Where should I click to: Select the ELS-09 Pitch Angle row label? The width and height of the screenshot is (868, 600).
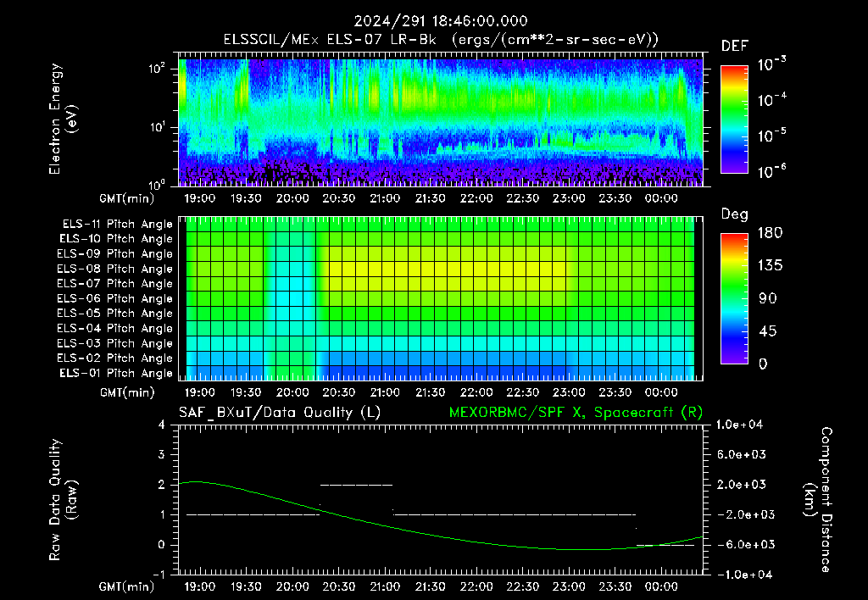115,254
